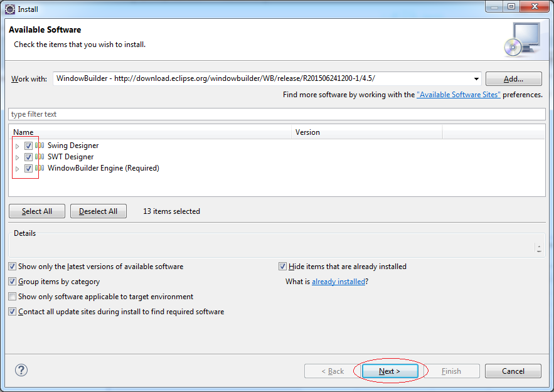Uncheck the Swing Designer checkbox
554x392 pixels.
point(29,146)
